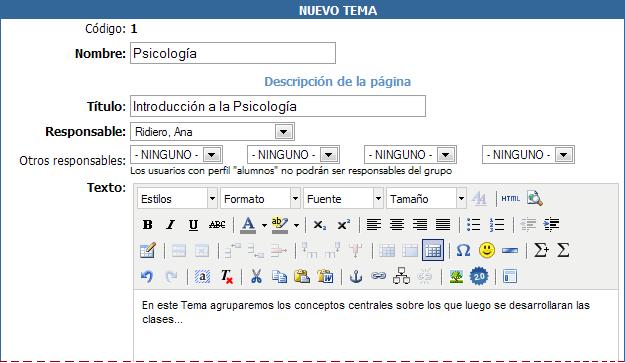Toggle underline formatting in the editor

[x=194, y=225]
